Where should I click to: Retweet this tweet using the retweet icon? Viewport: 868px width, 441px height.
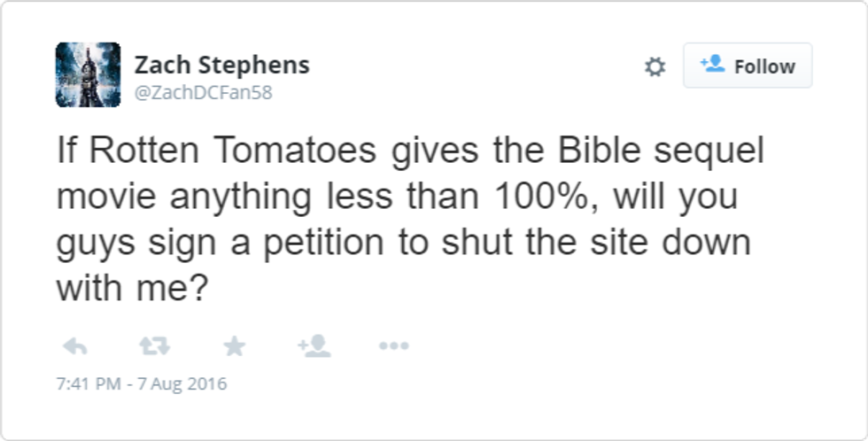(x=154, y=345)
